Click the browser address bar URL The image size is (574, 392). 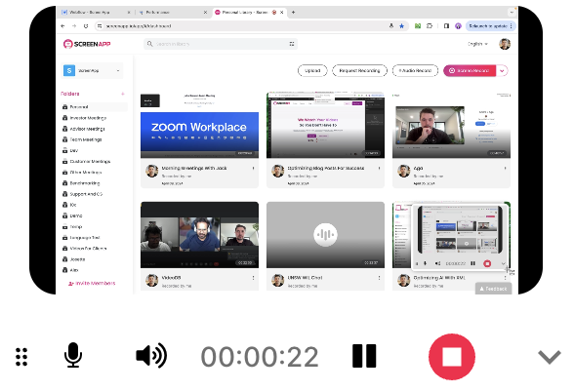(x=139, y=26)
